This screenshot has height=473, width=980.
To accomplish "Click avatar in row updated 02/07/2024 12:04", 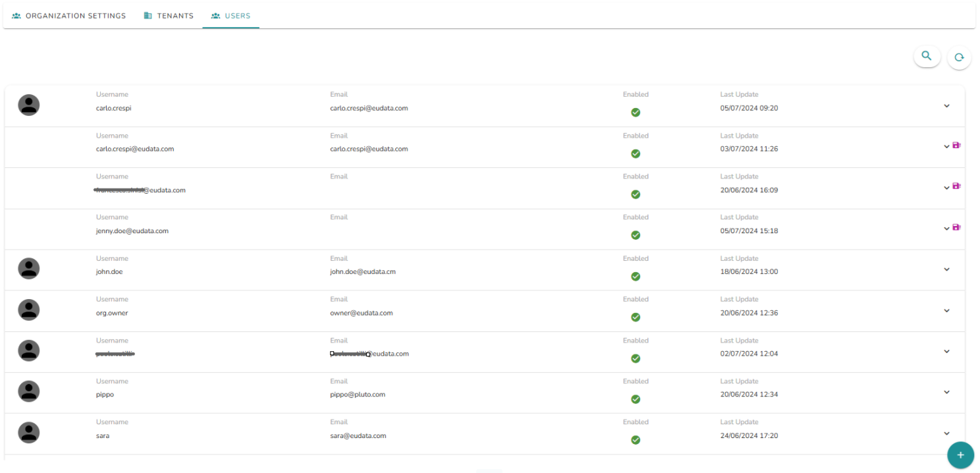I will pos(29,350).
